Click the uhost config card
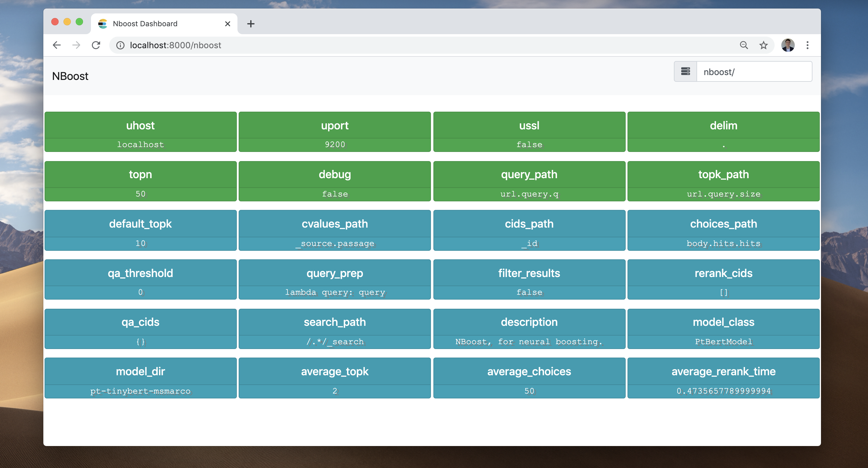This screenshot has width=868, height=468. (x=140, y=132)
